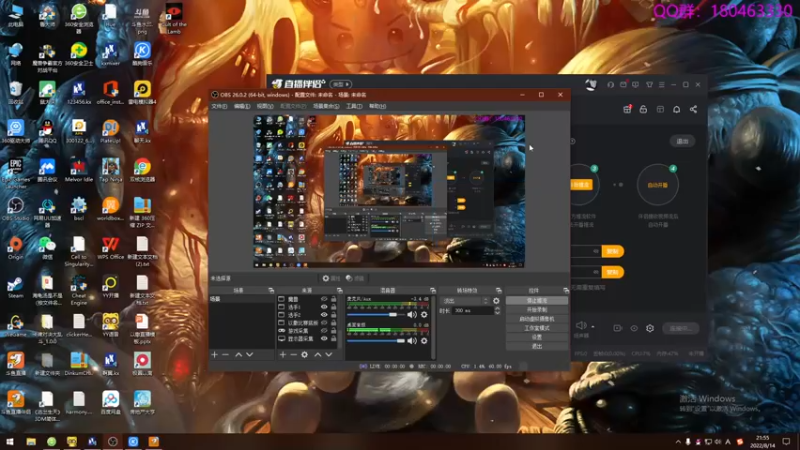
Task: Adjust the Mic/Aux volume slider
Action: pos(376,315)
